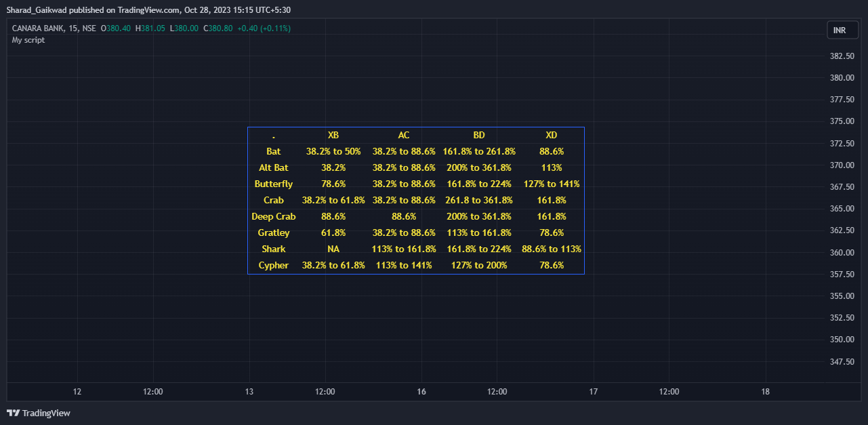The width and height of the screenshot is (868, 425).
Task: Click the Deep Crab AC 88.6% cell
Action: click(404, 216)
